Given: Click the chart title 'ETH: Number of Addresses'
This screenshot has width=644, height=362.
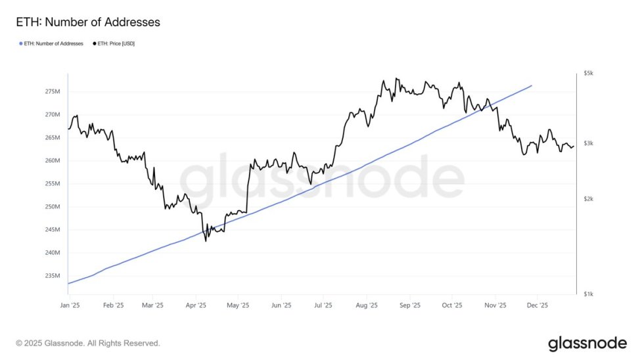Looking at the screenshot, I should 88,22.
